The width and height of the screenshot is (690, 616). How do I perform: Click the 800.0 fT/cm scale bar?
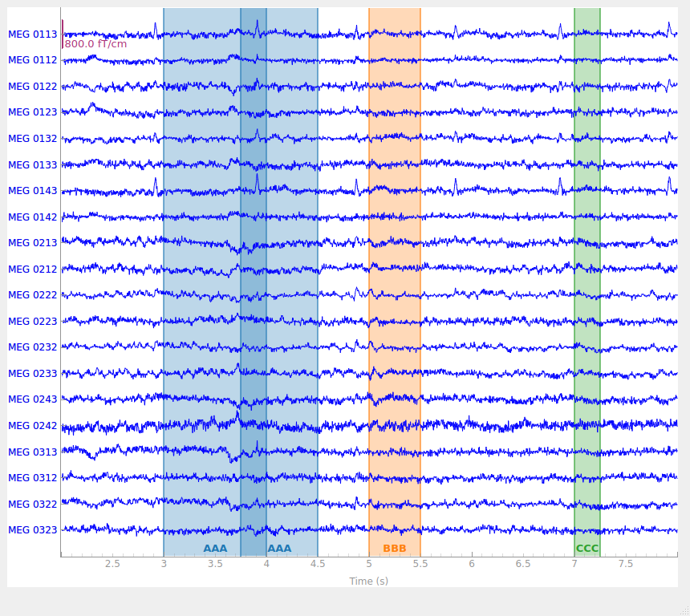click(63, 34)
